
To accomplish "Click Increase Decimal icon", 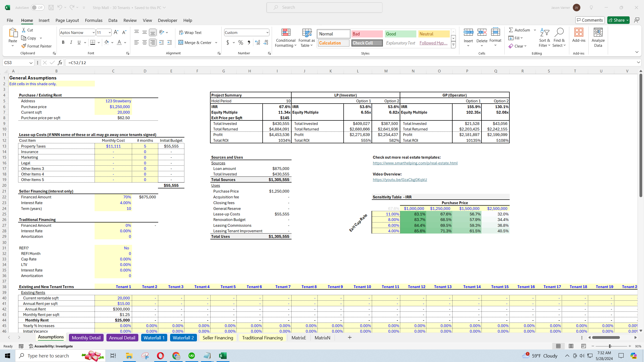I will (258, 42).
